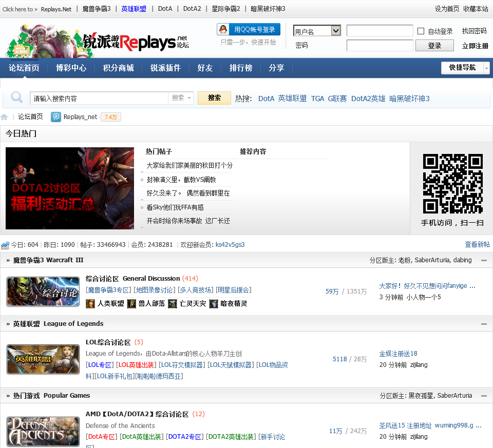
Task: Open the betting center nav tab
Action: click(x=71, y=68)
